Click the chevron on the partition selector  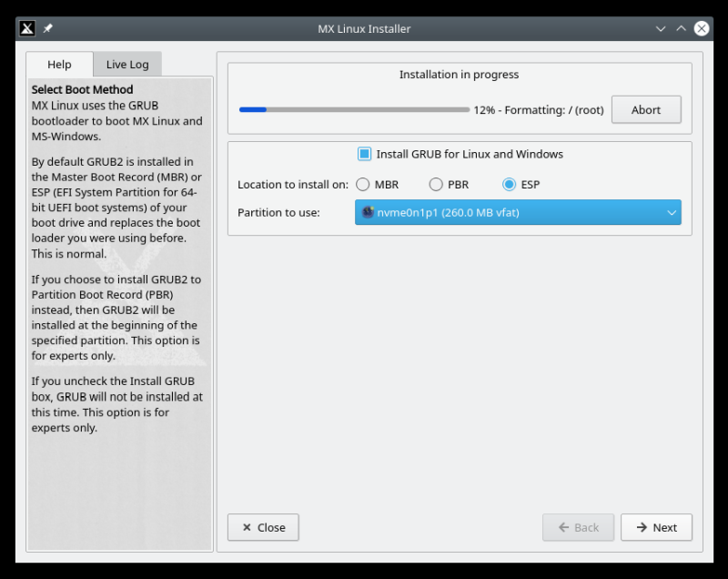(x=671, y=212)
